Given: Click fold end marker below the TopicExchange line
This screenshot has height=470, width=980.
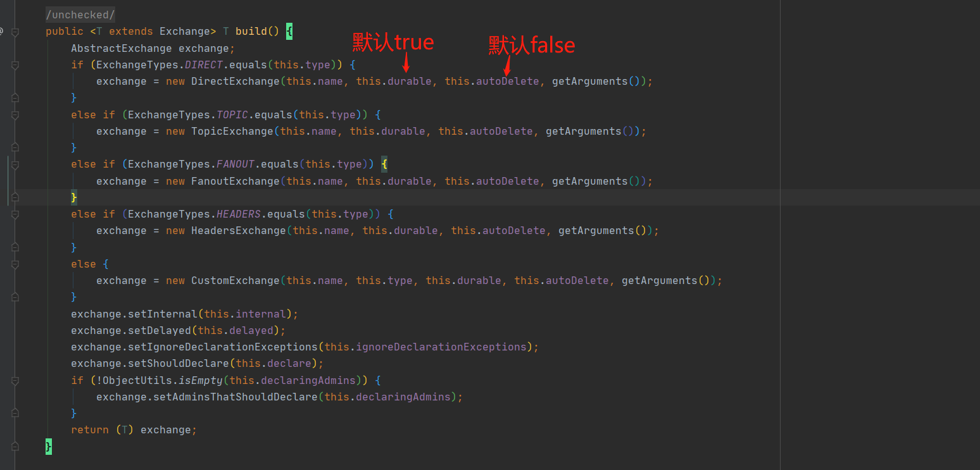Looking at the screenshot, I should (15, 148).
